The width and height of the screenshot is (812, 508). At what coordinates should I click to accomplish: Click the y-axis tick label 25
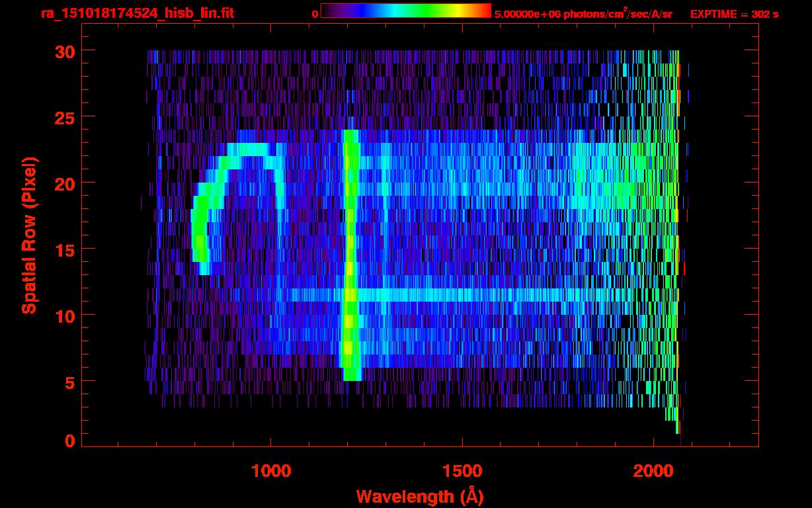point(64,117)
